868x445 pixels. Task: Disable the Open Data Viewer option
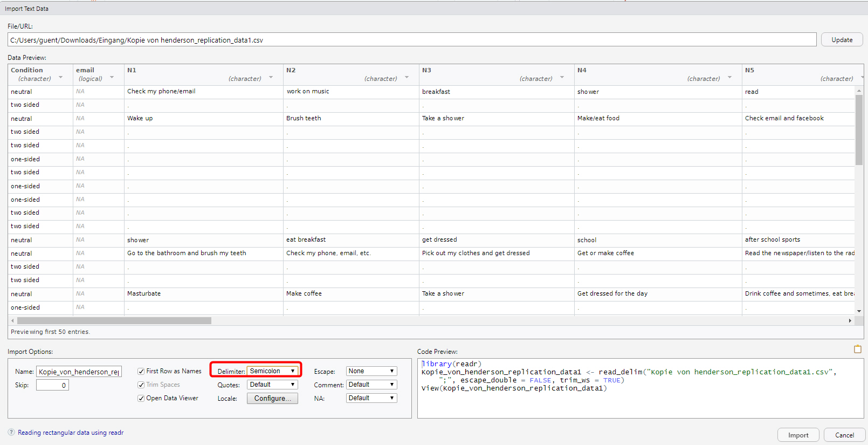pyautogui.click(x=141, y=398)
